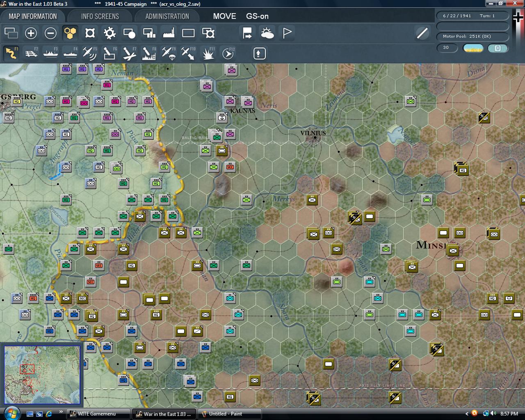Image resolution: width=525 pixels, height=420 pixels.
Task: Select the F1 Move mode
Action: 11,53
